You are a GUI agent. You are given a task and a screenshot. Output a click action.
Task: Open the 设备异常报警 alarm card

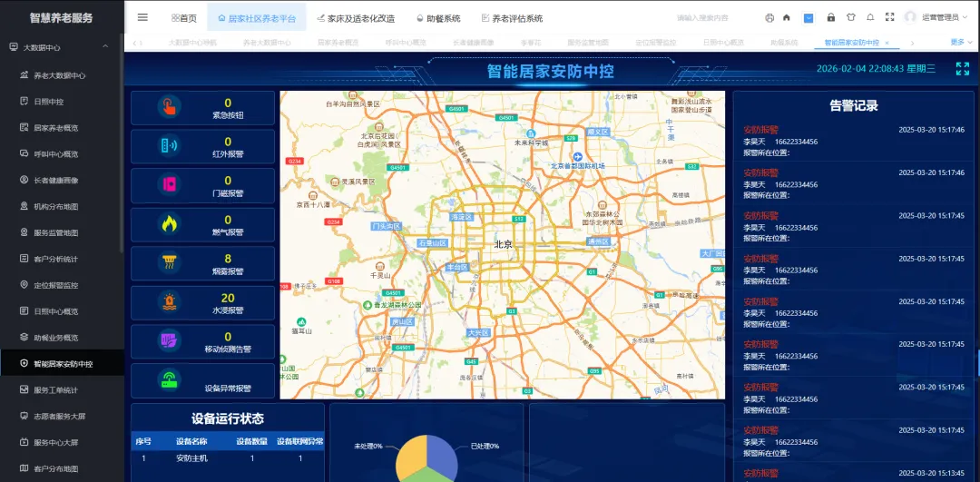click(203, 380)
